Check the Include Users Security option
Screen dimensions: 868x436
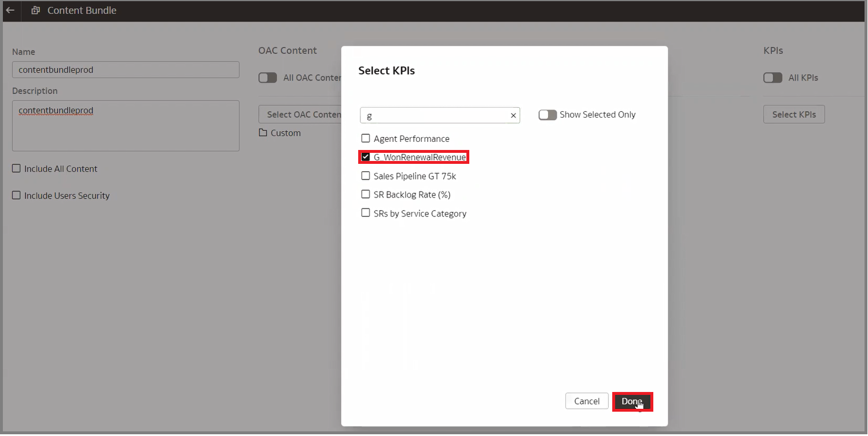(x=16, y=195)
